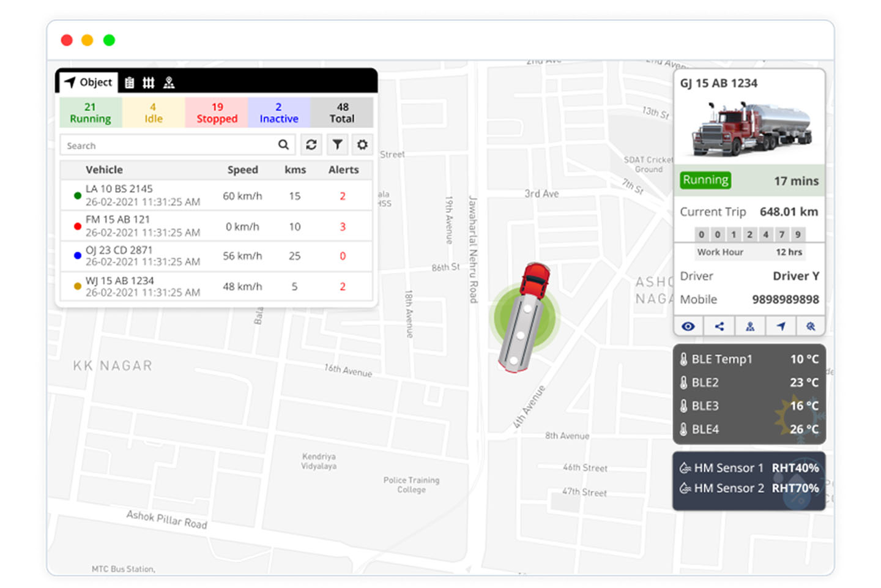
Task: Click the share icon in vehicle card
Action: coord(719,326)
